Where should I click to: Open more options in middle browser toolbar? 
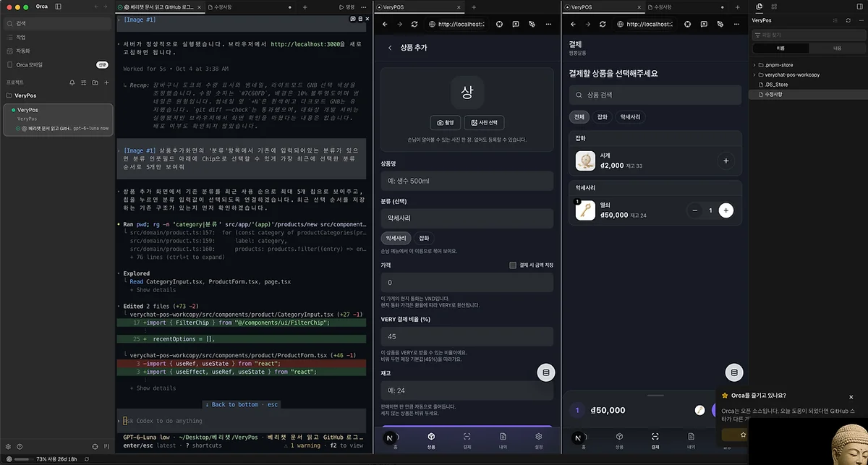tap(548, 24)
